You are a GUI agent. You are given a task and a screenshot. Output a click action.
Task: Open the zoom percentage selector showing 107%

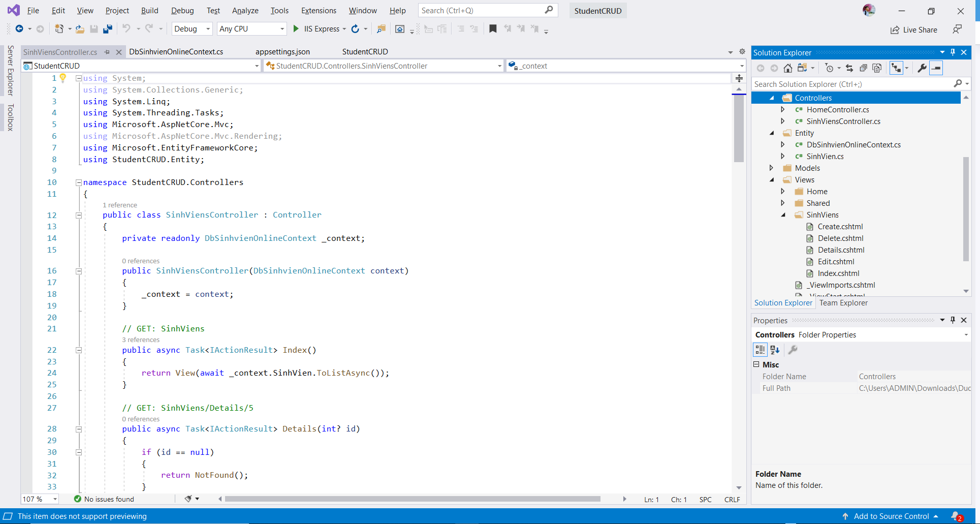click(39, 499)
